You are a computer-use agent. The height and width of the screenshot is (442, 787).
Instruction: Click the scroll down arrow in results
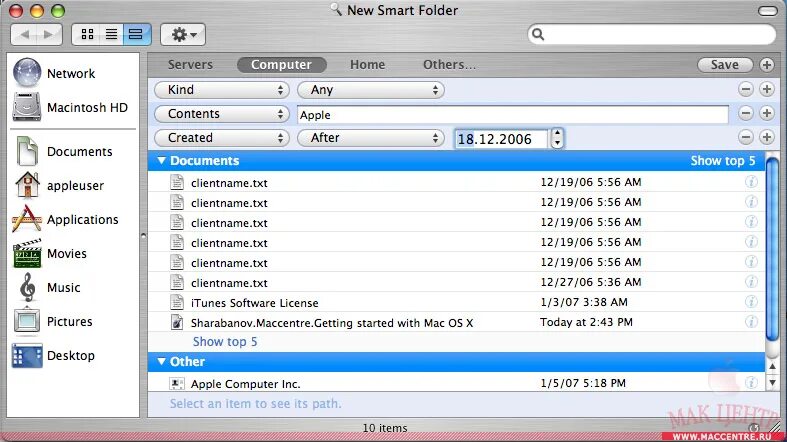tap(772, 383)
